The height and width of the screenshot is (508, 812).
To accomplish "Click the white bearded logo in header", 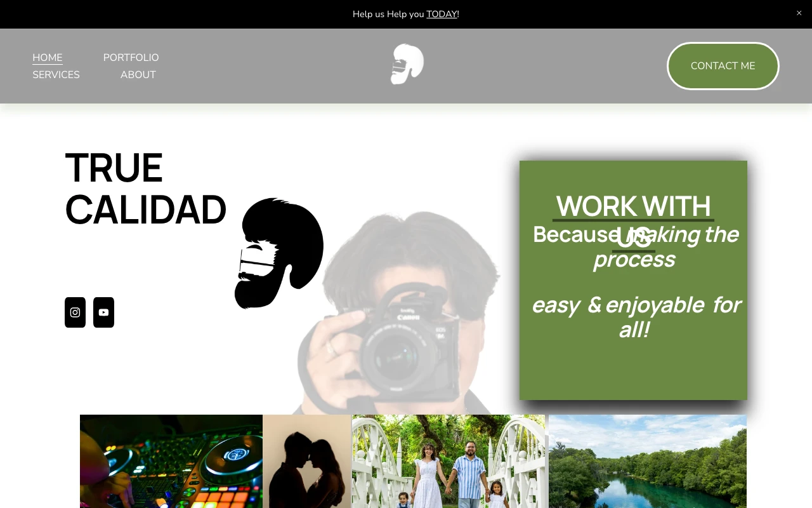I will click(x=407, y=64).
